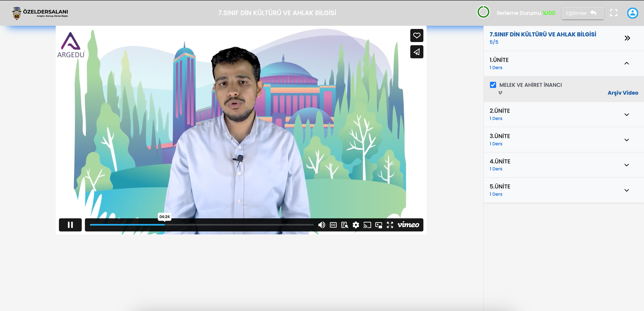Click the Eğitimler back button
Image resolution: width=644 pixels, height=311 pixels.
pos(582,13)
